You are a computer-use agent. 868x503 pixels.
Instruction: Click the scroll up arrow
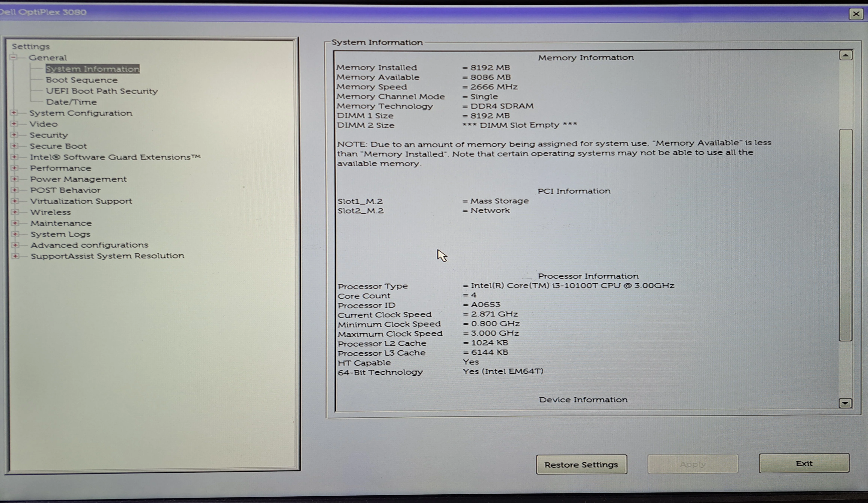coord(846,55)
